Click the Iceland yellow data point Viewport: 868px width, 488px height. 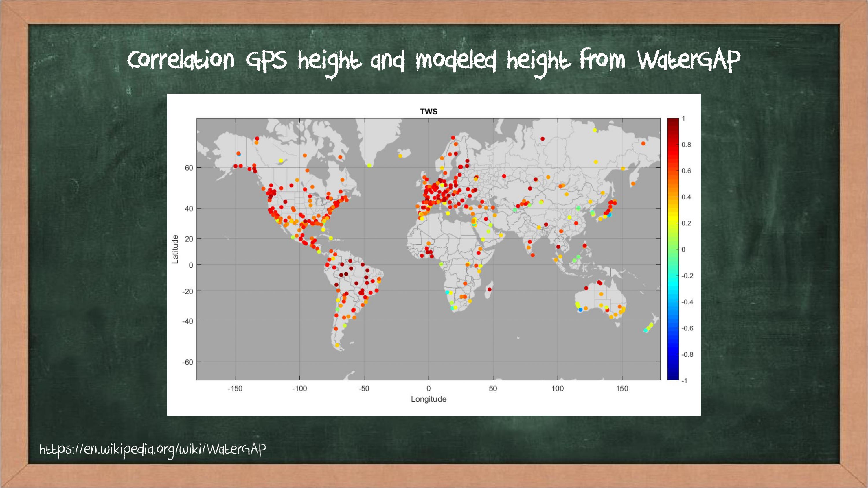(x=400, y=156)
